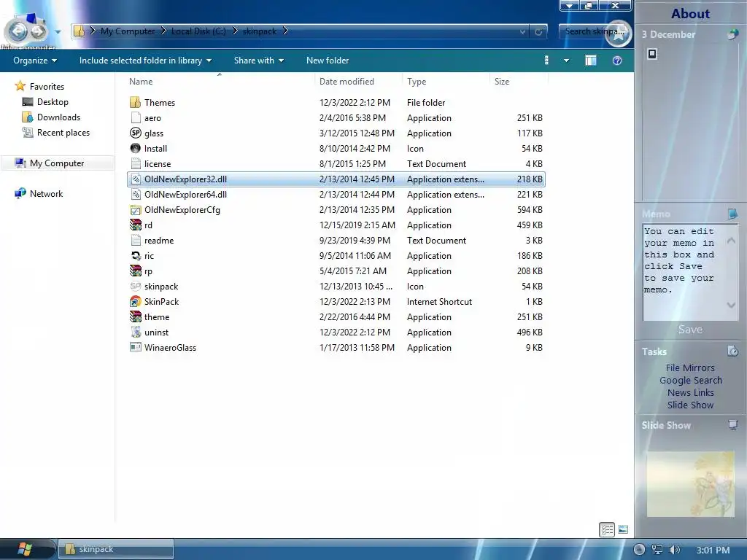This screenshot has width=747, height=560.
Task: Select My Computer in navigation pane
Action: pos(57,163)
